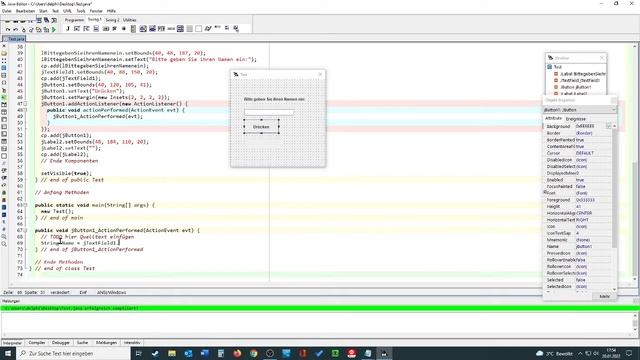Open the Hilfe menu
Screen dimensions: 640x360
pyautogui.click(x=111, y=11)
